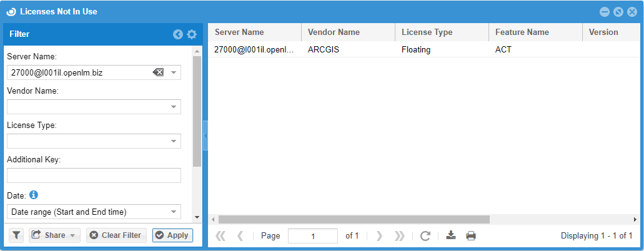Open the Share button menu

[x=55, y=235]
